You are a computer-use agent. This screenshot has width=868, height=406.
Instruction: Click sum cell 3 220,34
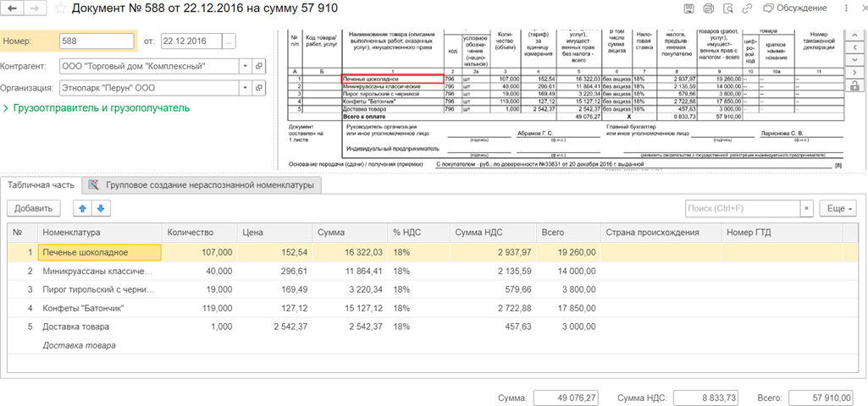[350, 290]
